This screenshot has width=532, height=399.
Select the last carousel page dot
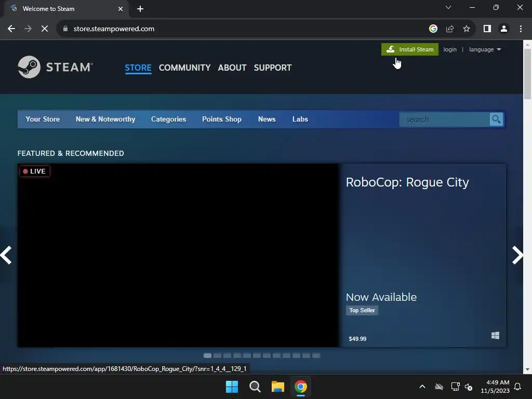316,355
